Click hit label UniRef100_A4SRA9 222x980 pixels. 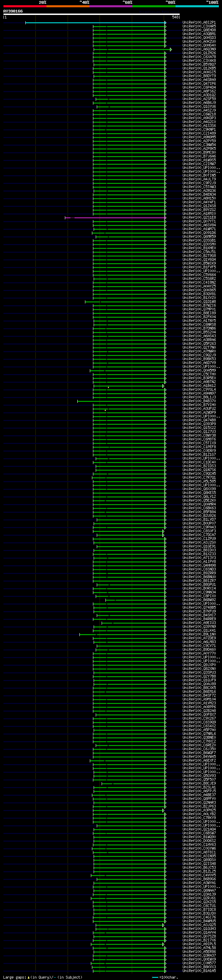click(199, 80)
